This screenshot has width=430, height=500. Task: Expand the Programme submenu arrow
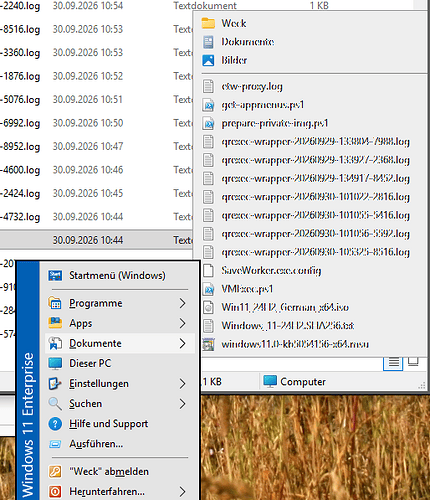(x=182, y=303)
